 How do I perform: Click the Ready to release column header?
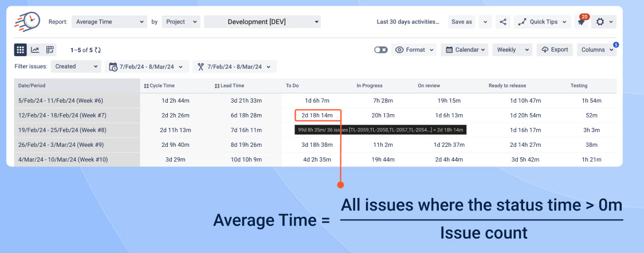(507, 85)
